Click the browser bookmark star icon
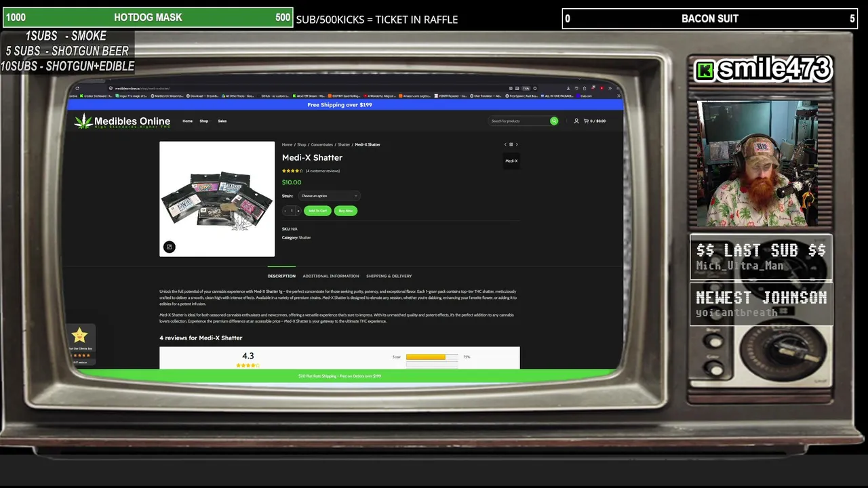 point(535,88)
